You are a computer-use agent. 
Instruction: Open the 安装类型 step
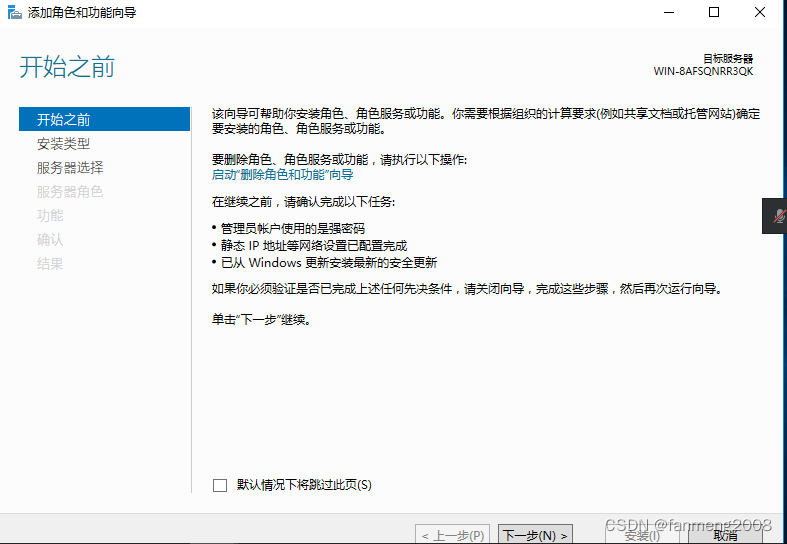click(x=63, y=144)
